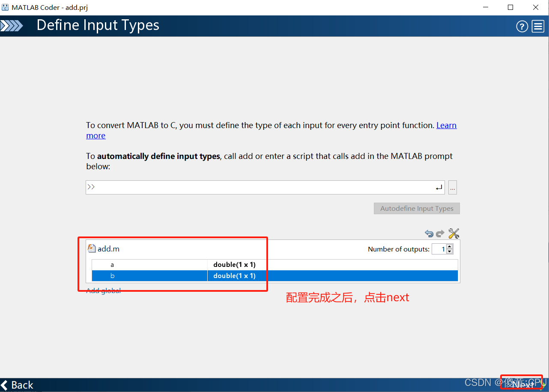
Task: Select input row a
Action: [x=275, y=265]
